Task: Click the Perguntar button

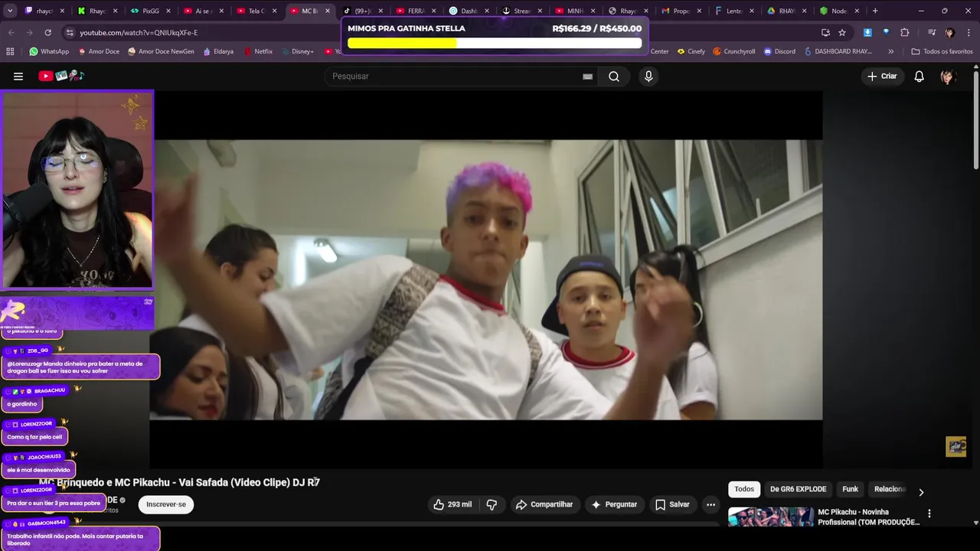Action: [614, 504]
